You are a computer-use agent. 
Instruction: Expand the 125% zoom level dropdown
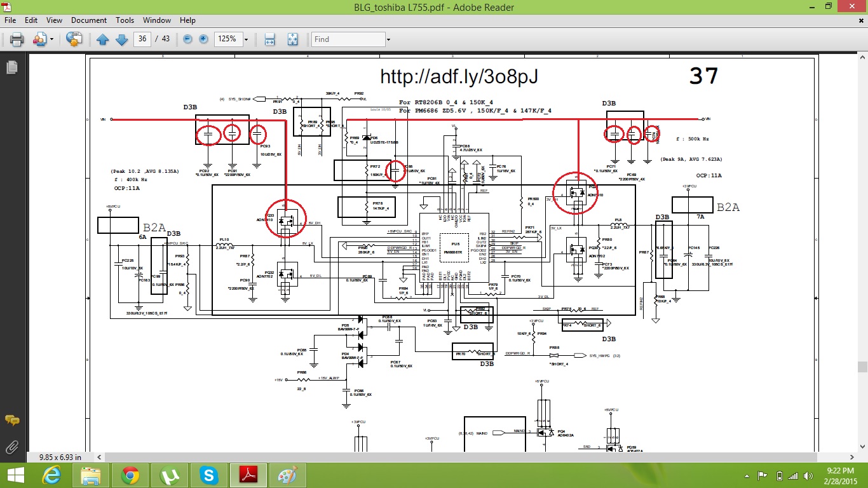(x=245, y=39)
